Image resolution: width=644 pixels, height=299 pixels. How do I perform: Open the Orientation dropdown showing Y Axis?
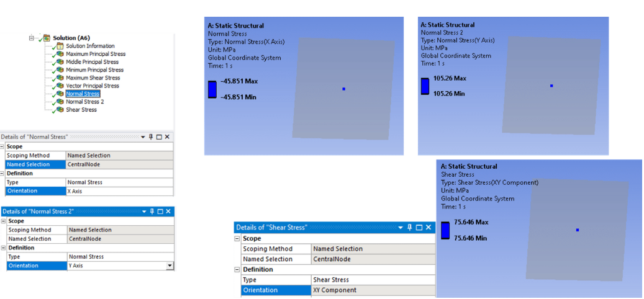pos(170,266)
